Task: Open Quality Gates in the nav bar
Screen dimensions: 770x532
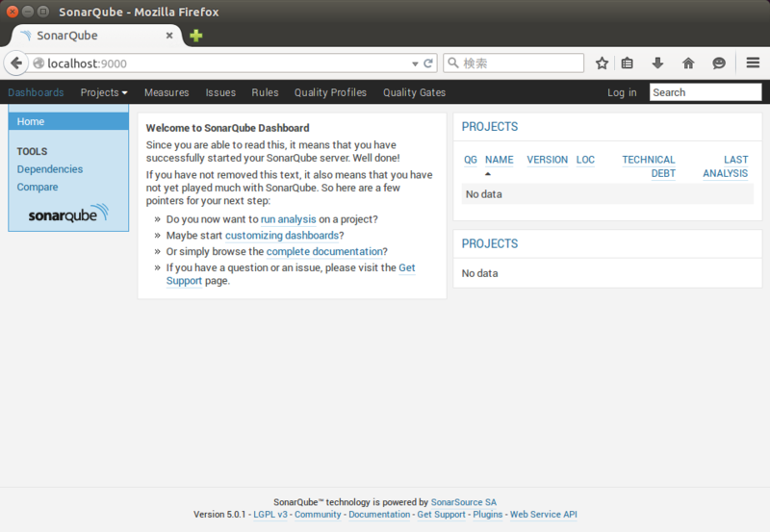Action: coord(415,92)
